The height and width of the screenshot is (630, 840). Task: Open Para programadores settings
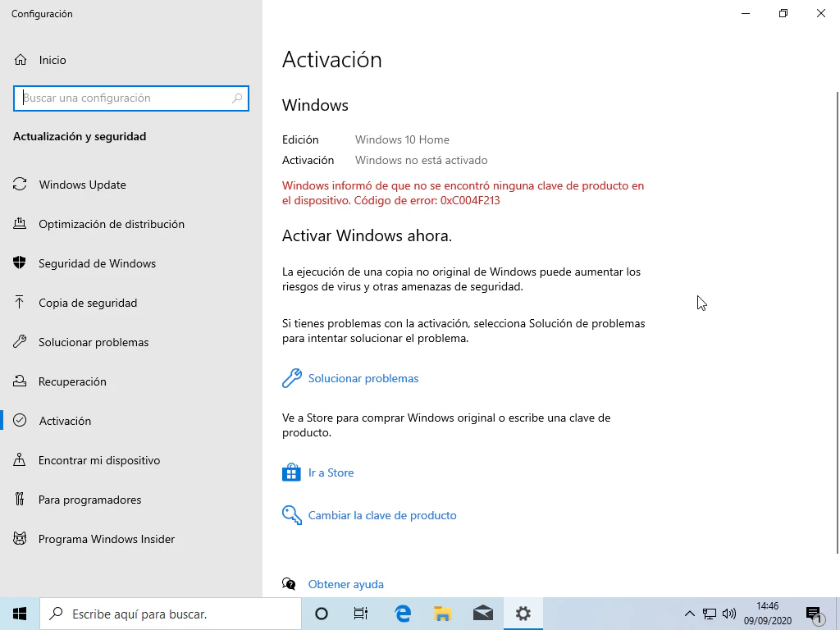coord(89,500)
